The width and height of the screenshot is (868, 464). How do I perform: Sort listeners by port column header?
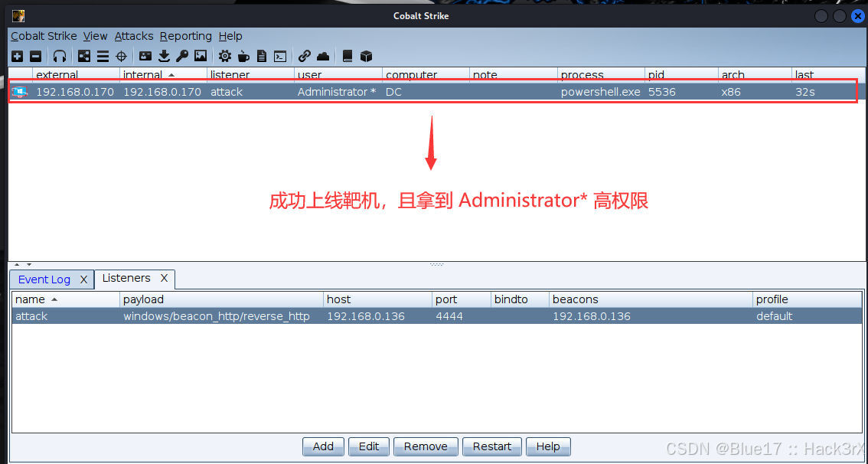(462, 299)
